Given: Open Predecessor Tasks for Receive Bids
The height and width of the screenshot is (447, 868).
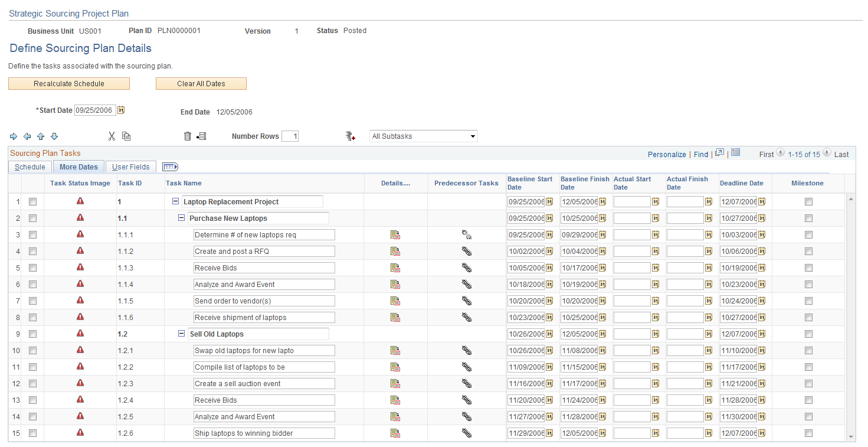Looking at the screenshot, I should [x=466, y=267].
